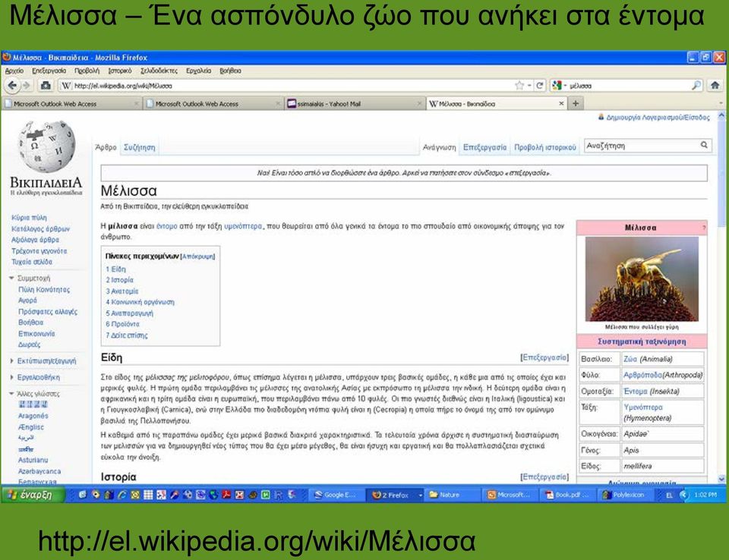
Task: Open the Σελιδοδείκτες menu
Action: tap(159, 71)
